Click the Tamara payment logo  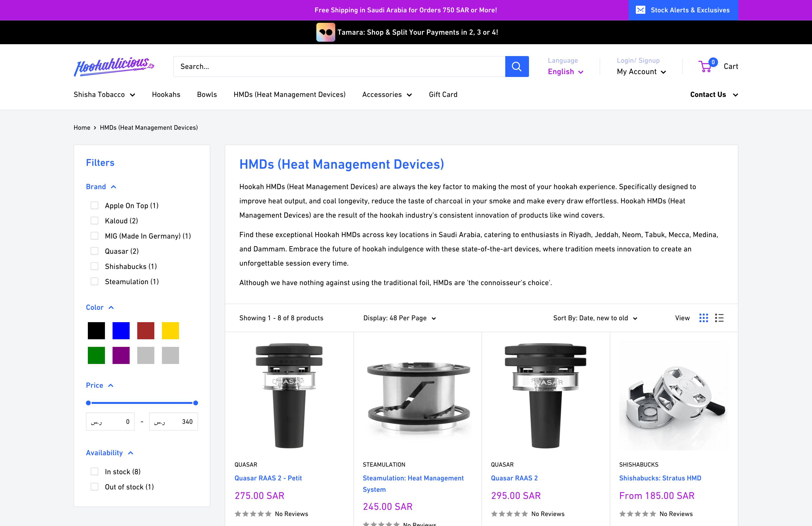326,32
